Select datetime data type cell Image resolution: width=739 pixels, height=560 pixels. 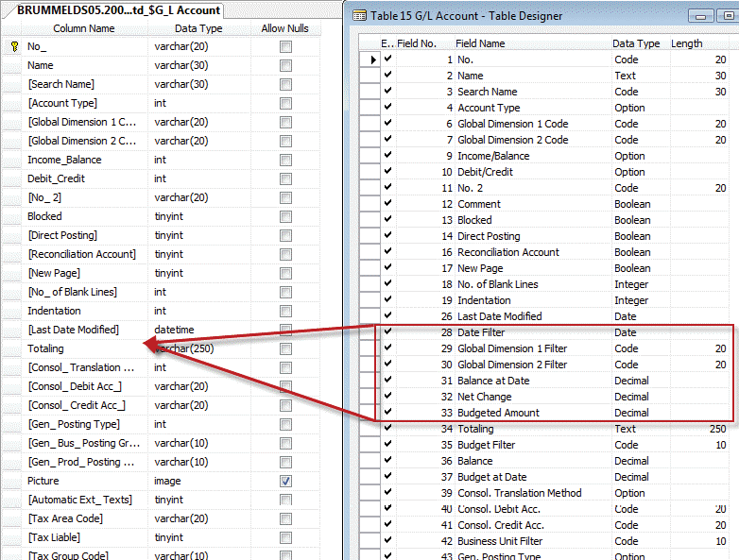pos(174,330)
